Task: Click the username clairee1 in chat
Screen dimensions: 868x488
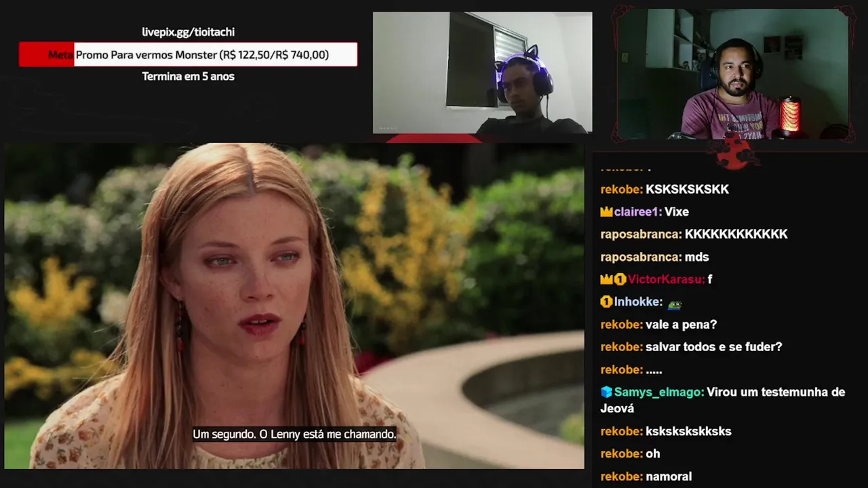Action: (637, 211)
